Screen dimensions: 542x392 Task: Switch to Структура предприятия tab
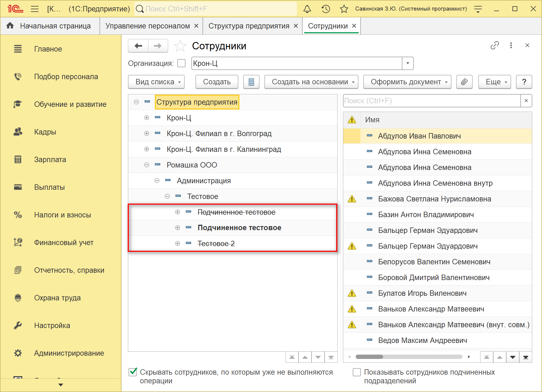coord(249,26)
